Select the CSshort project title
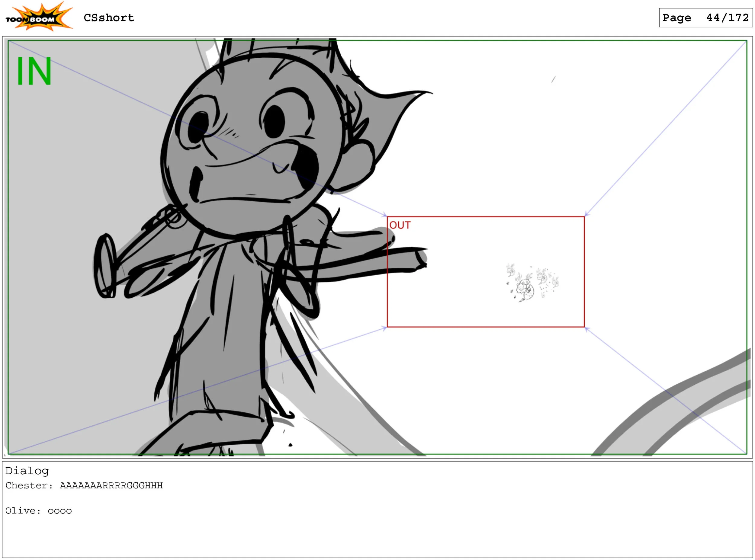 pyautogui.click(x=109, y=18)
